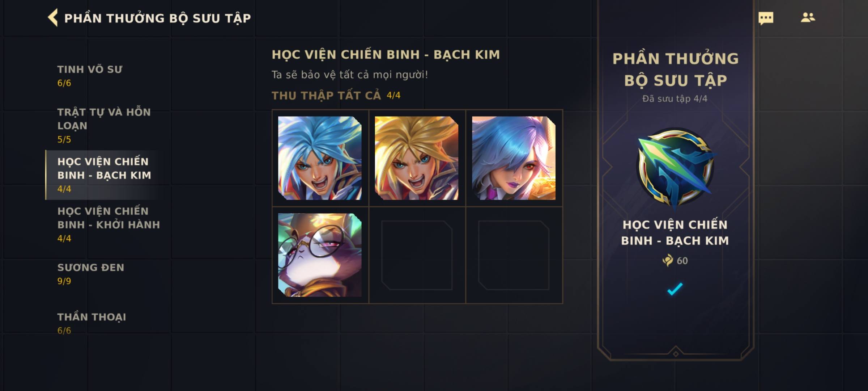Select the Yuumi cat with glasses portrait

(x=320, y=255)
